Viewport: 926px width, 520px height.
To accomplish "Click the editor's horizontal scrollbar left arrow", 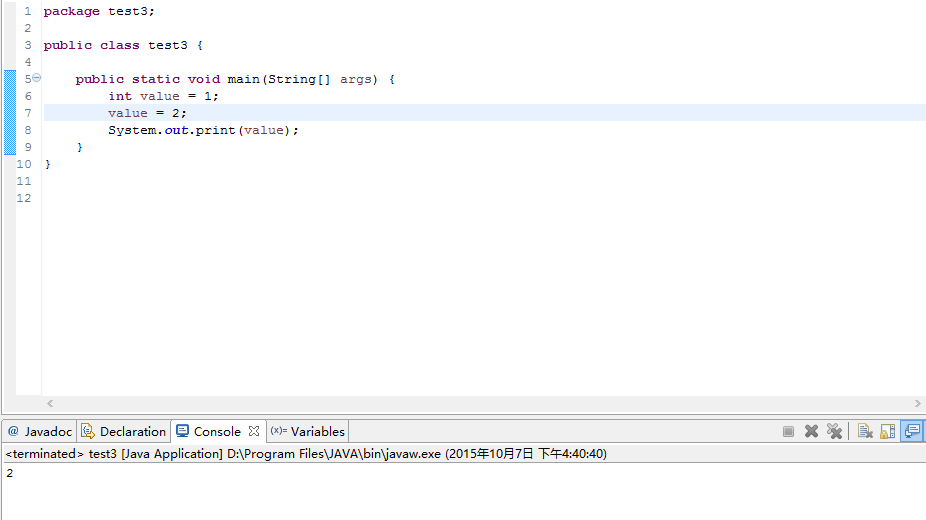I will tap(50, 404).
